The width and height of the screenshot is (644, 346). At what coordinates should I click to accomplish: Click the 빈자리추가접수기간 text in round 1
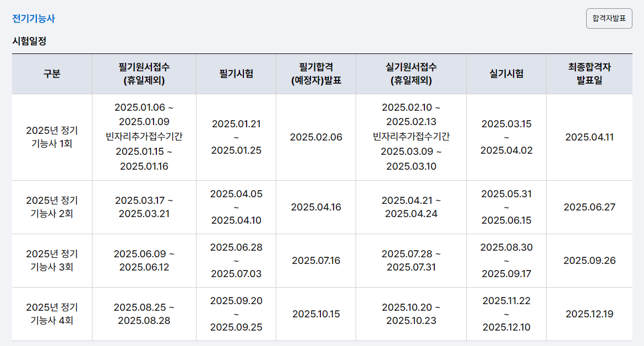[144, 136]
